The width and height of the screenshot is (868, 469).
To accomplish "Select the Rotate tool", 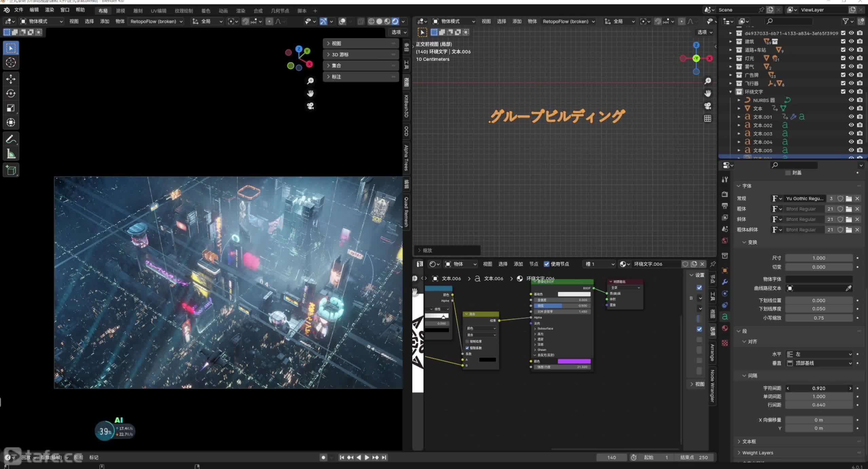I will point(11,94).
